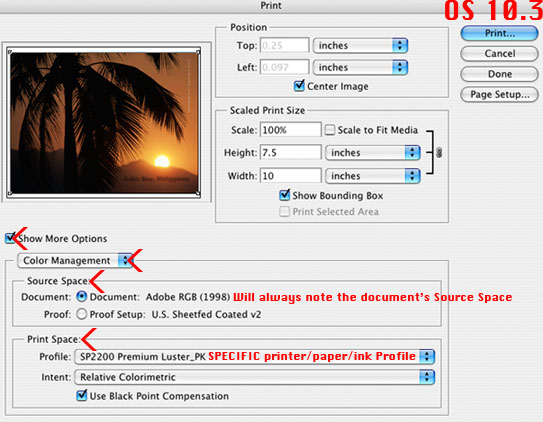Open the print Profile dropdown
Image resolution: width=543 pixels, height=422 pixels.
pos(255,357)
